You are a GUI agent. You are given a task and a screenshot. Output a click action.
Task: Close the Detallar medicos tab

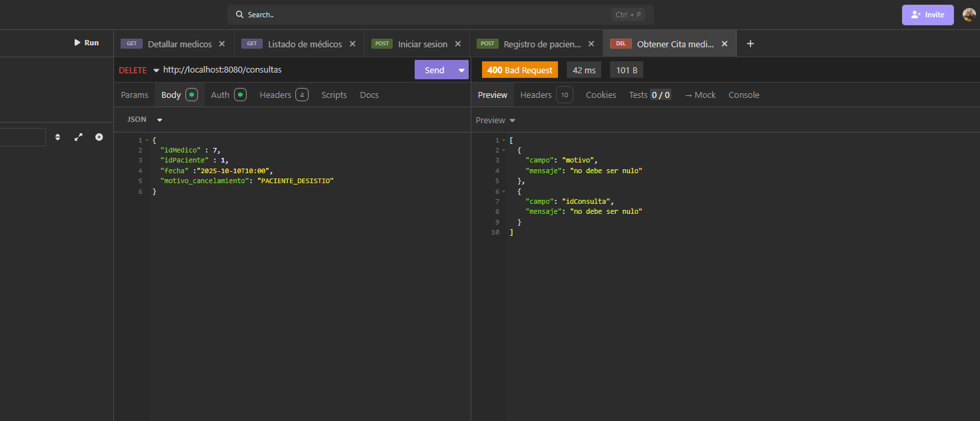tap(222, 44)
